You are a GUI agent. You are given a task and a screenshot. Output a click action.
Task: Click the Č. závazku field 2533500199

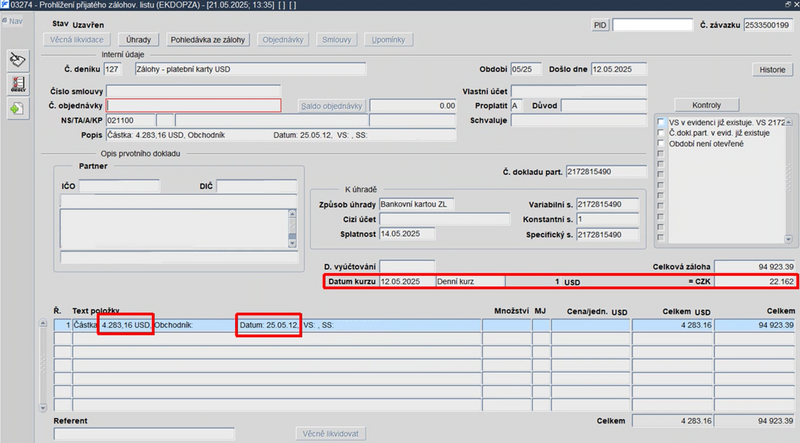pos(768,25)
